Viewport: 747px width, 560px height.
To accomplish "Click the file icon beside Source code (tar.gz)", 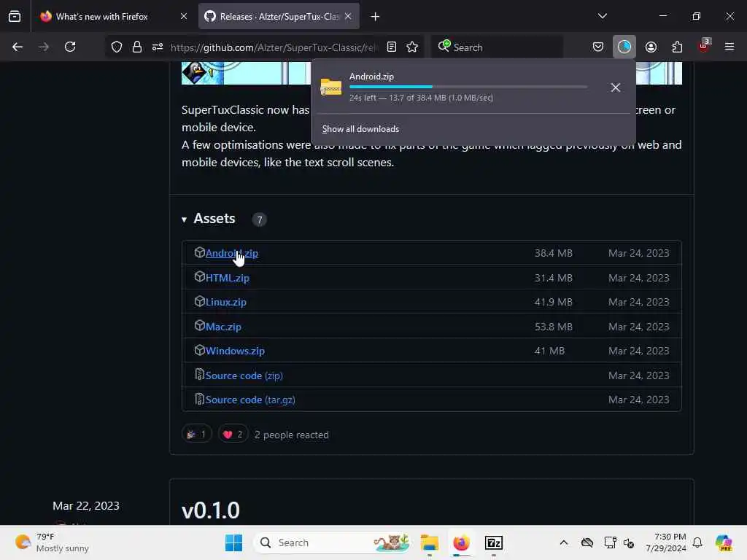I will (x=200, y=399).
